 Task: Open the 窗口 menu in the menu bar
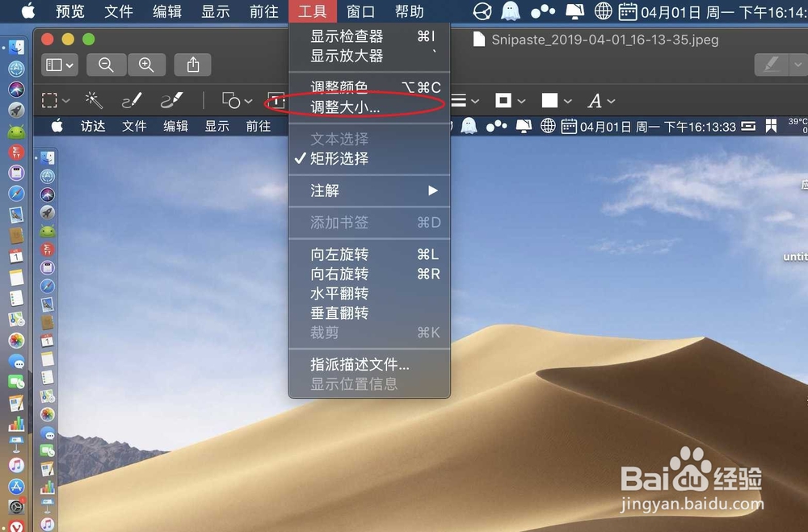point(360,11)
